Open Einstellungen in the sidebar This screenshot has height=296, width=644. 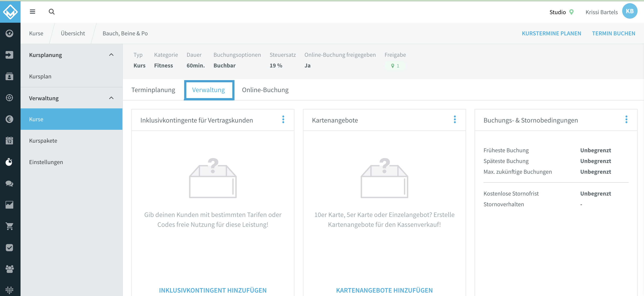click(71, 162)
